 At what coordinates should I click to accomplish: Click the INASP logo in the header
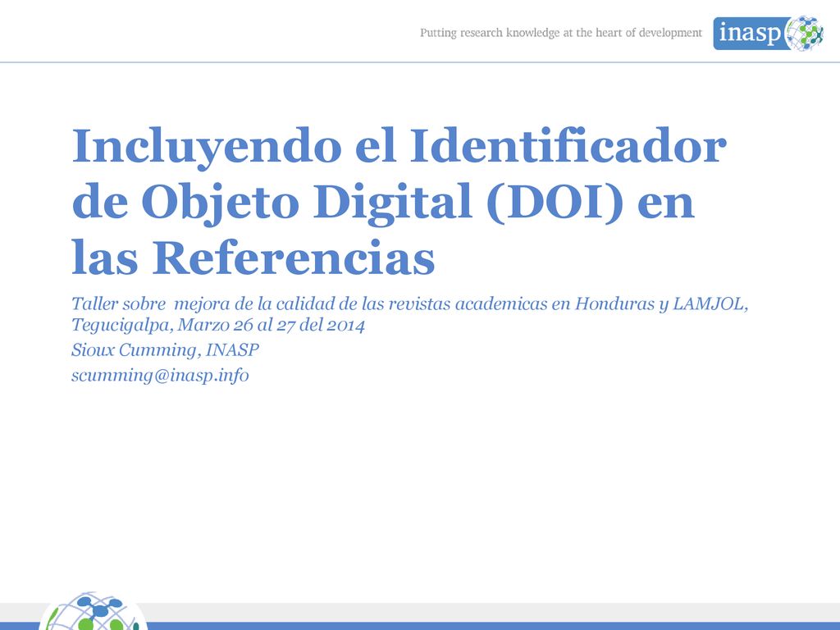(768, 33)
